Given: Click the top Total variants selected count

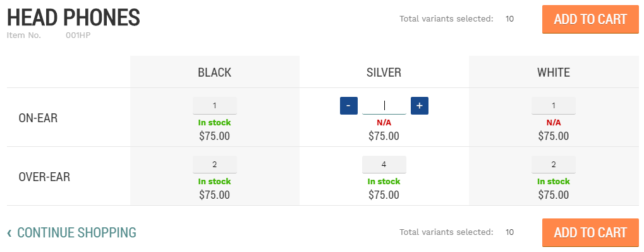Looking at the screenshot, I should point(509,18).
